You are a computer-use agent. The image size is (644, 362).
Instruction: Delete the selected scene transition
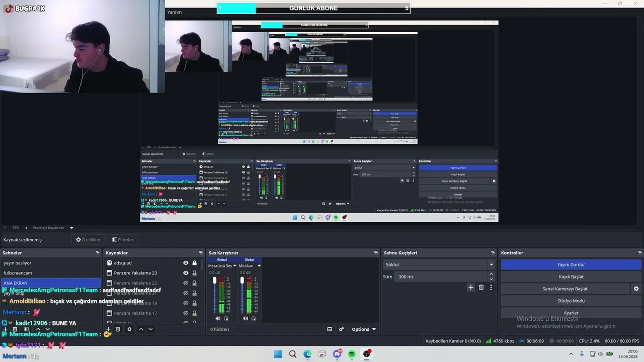tap(481, 288)
